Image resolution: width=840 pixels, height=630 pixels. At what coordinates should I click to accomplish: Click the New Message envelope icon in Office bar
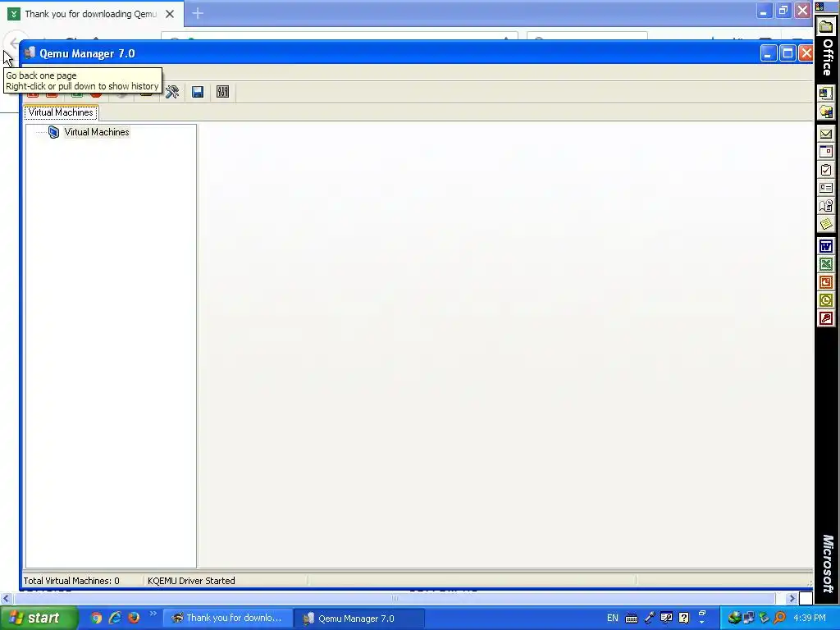pyautogui.click(x=826, y=134)
